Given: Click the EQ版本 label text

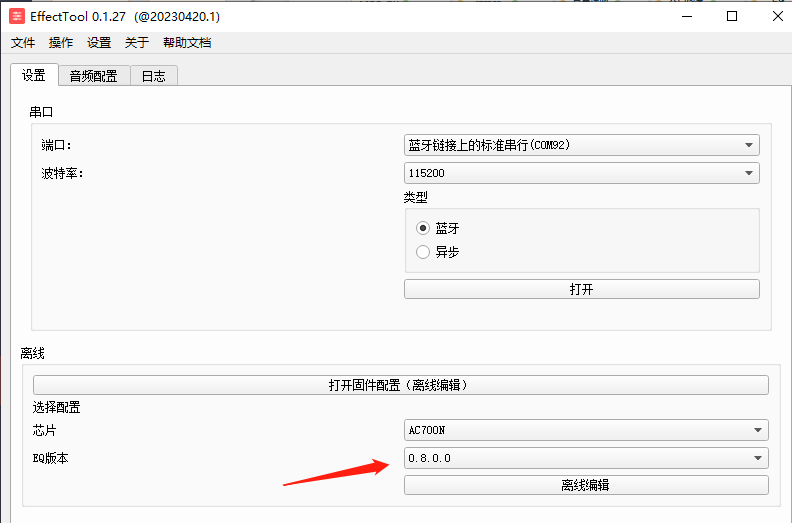Looking at the screenshot, I should point(51,458).
